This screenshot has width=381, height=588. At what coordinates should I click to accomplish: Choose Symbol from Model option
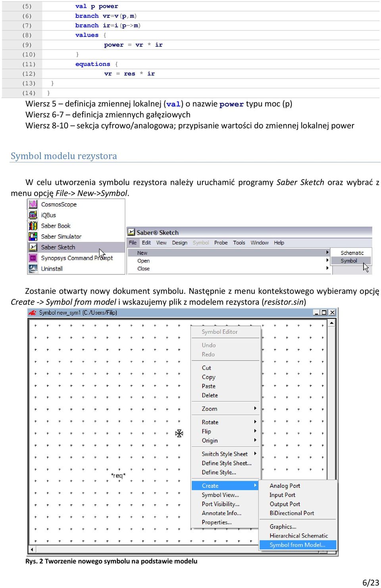pyautogui.click(x=298, y=544)
